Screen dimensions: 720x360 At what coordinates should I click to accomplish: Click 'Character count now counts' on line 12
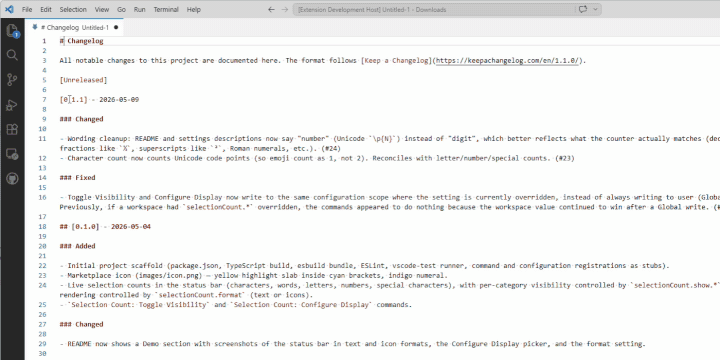pos(117,158)
